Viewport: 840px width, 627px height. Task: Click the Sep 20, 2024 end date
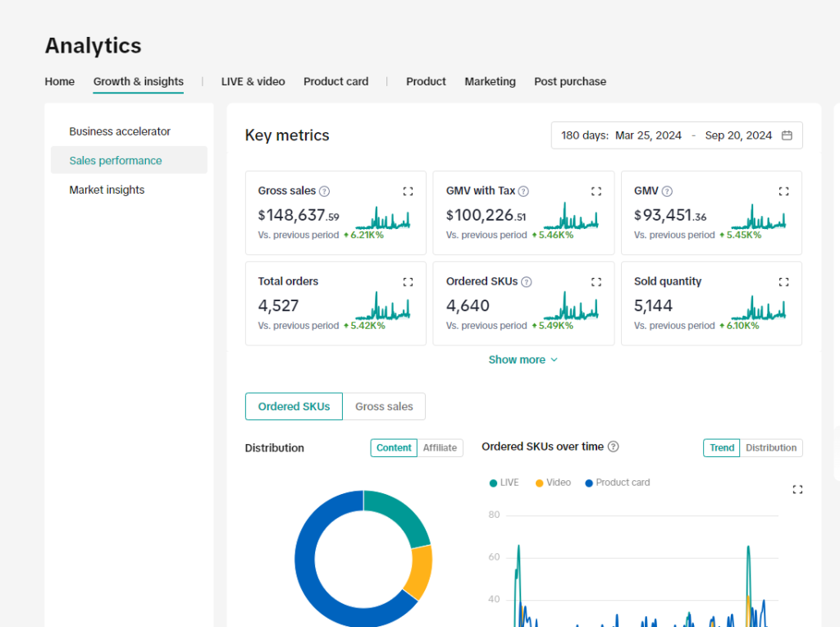[738, 135]
